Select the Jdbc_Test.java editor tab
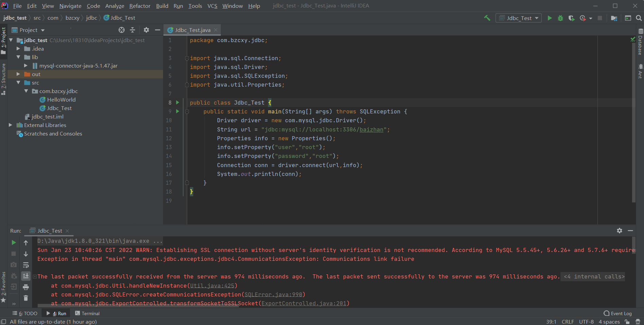The image size is (644, 325). tap(193, 30)
